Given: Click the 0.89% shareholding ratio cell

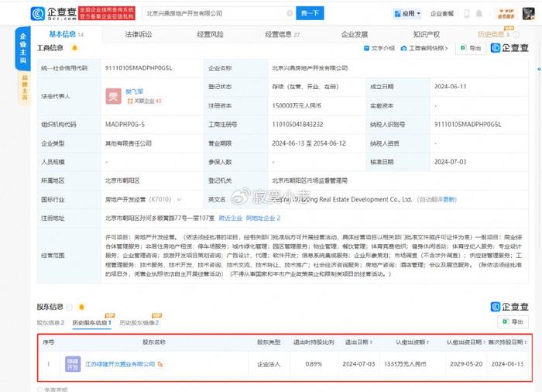Looking at the screenshot, I should tap(314, 364).
